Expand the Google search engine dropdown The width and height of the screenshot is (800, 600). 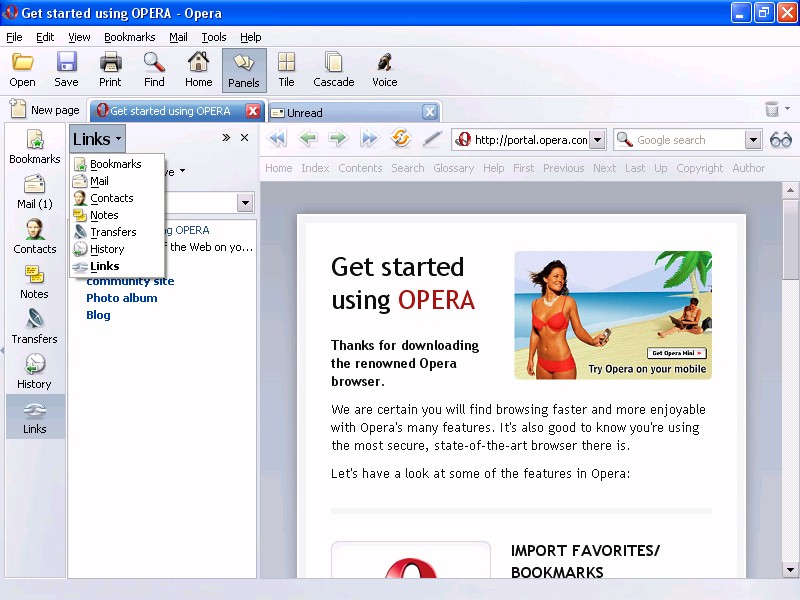[x=753, y=140]
